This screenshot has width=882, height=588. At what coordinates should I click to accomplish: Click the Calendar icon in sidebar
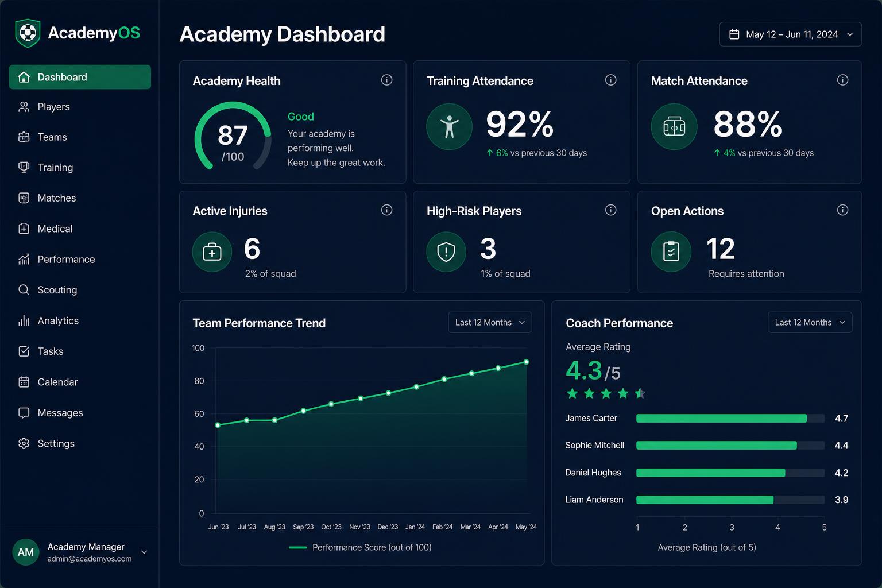(24, 382)
